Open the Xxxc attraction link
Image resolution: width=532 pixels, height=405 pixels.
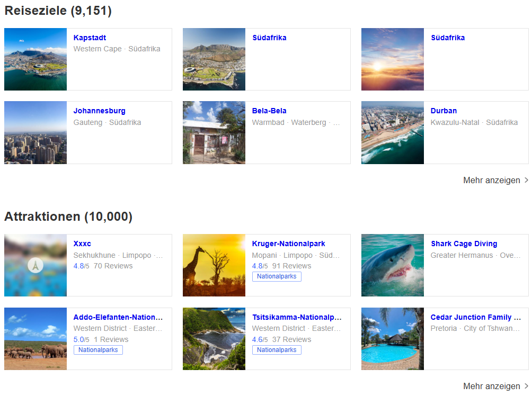tap(82, 244)
